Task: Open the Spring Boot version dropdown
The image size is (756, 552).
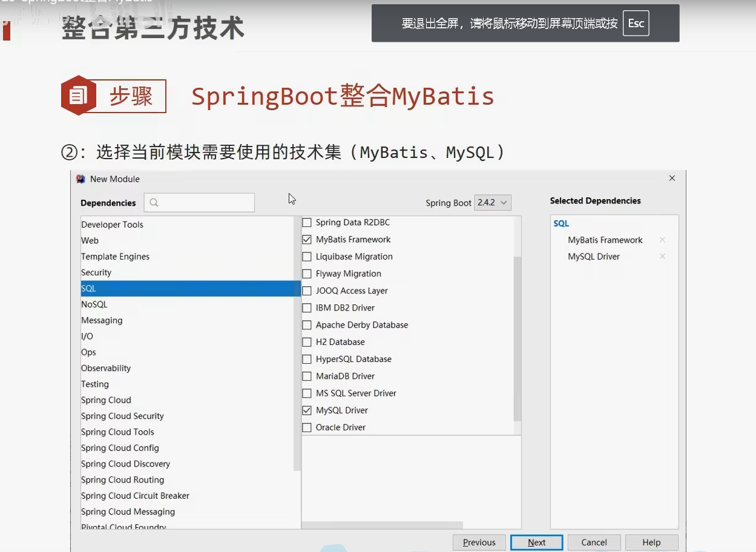Action: pos(493,203)
